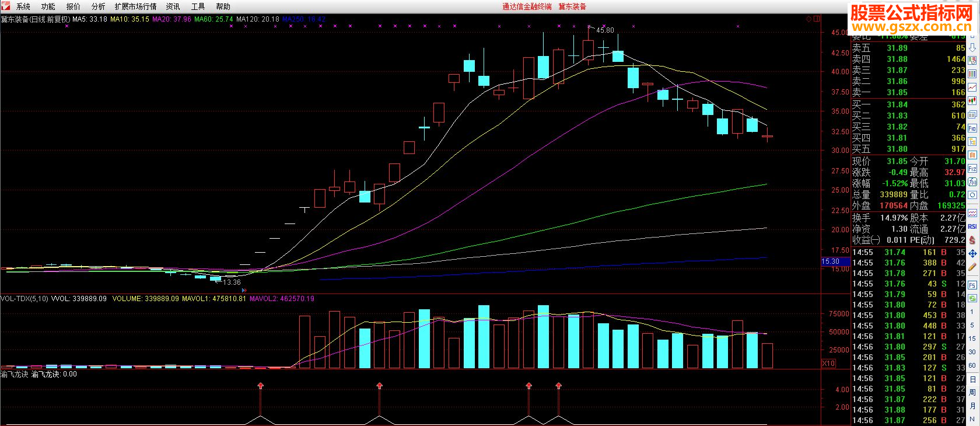Open the stacked windows icon

point(972,114)
